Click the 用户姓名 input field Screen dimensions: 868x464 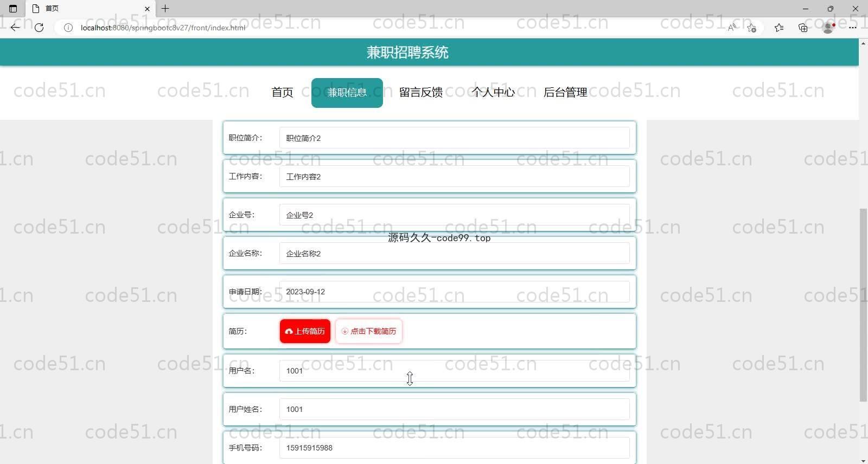455,409
